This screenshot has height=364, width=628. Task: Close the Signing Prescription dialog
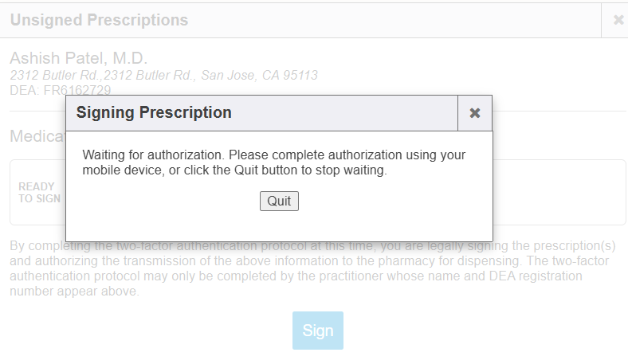(475, 113)
